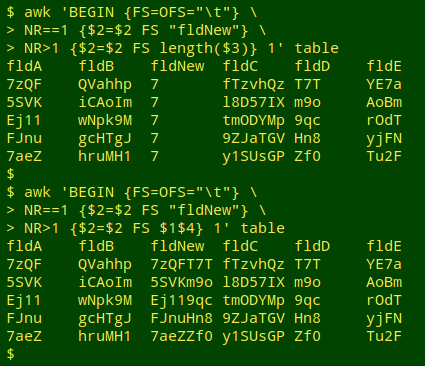Click the fldNew header in first output
The image size is (425, 366).
point(177,66)
